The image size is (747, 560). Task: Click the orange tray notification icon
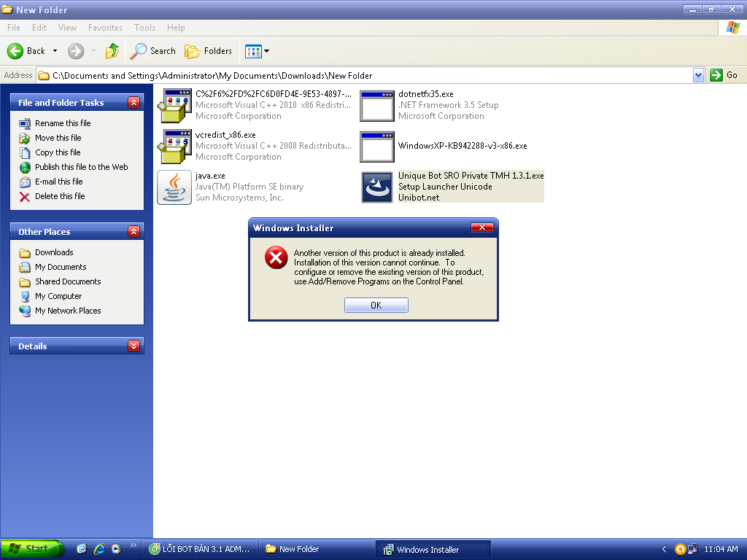[681, 549]
